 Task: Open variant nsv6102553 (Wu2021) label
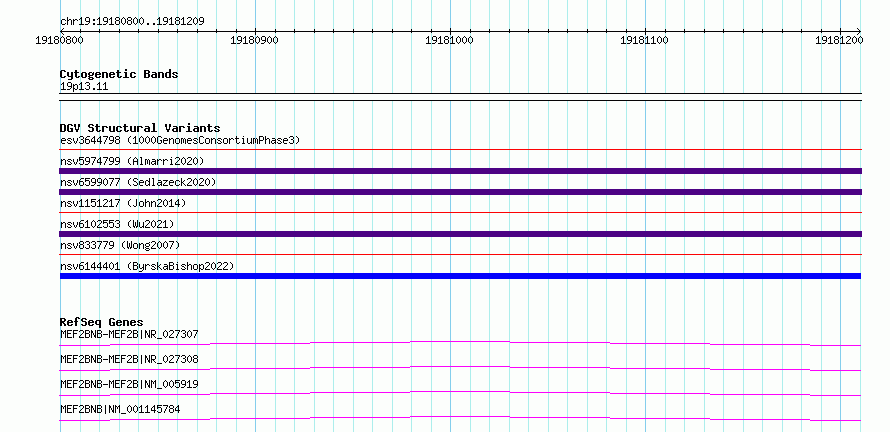[x=117, y=224]
